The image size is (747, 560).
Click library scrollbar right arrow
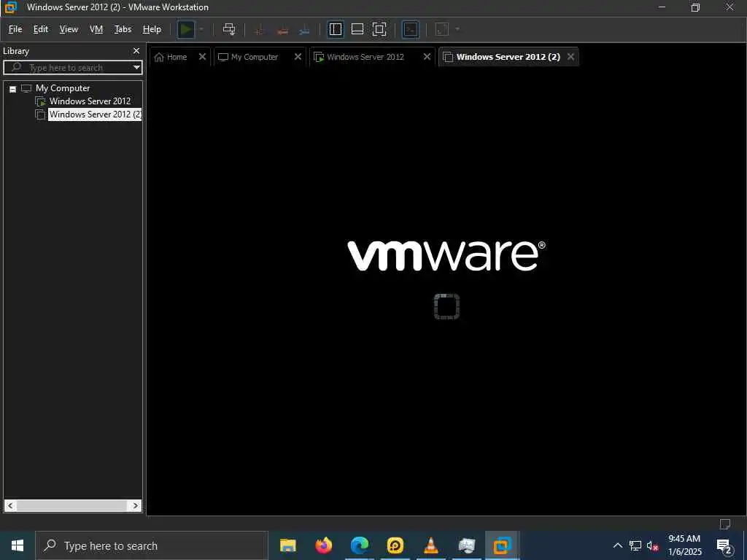point(135,506)
